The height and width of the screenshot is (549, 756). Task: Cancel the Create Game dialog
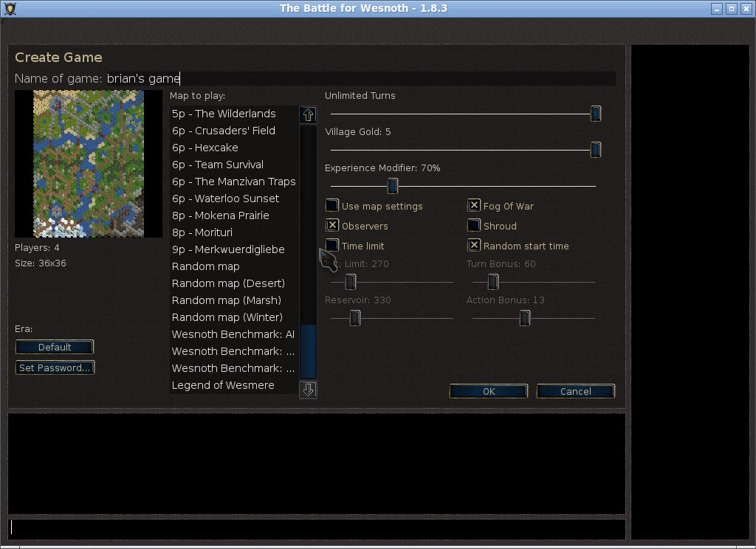coord(576,391)
